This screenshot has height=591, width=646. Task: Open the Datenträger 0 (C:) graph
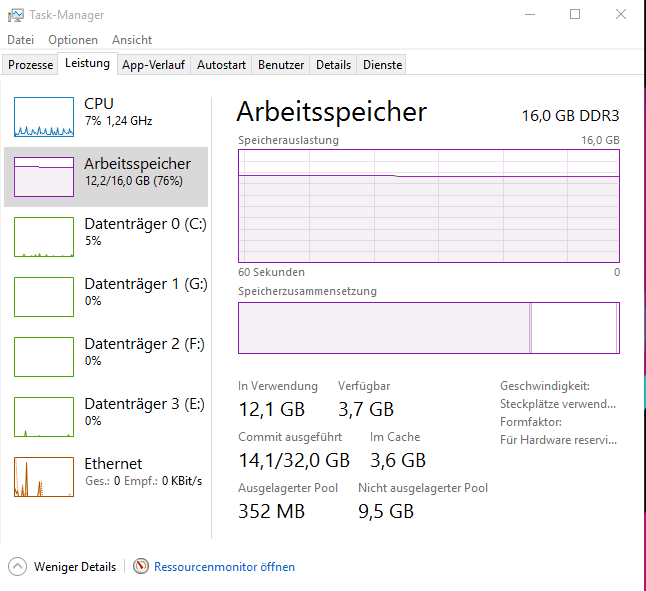point(44,237)
